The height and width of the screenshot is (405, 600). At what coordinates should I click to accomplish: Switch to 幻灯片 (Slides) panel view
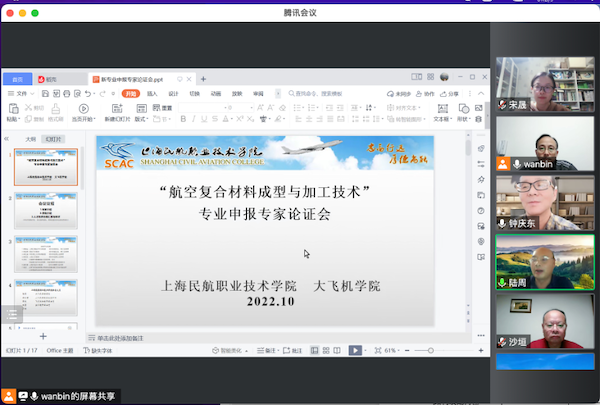pyautogui.click(x=53, y=139)
